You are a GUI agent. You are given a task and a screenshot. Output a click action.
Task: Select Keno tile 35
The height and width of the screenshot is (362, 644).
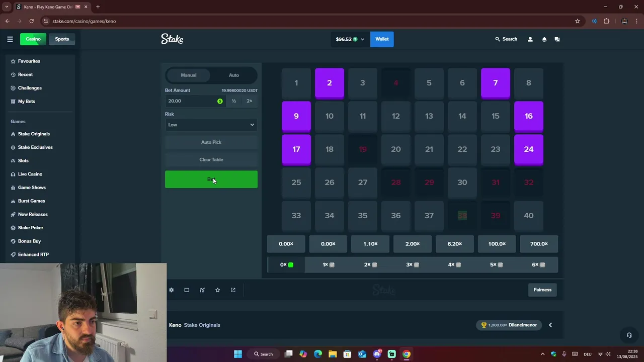(x=363, y=216)
